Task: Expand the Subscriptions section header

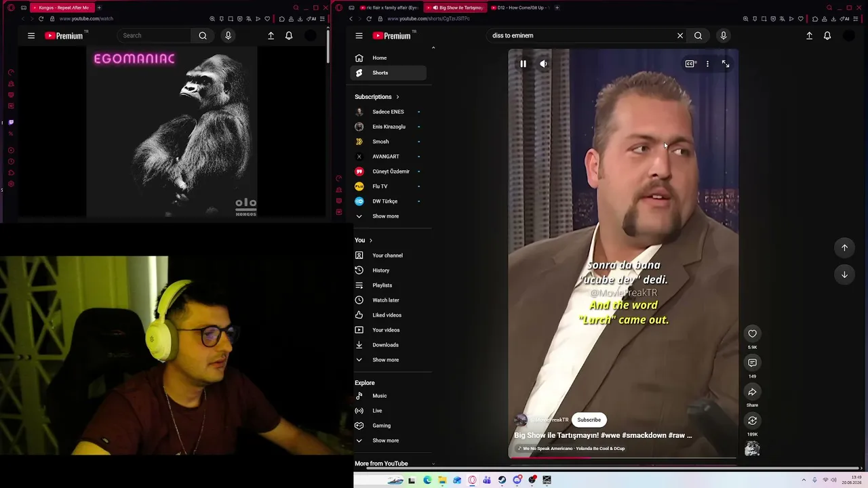Action: [377, 97]
